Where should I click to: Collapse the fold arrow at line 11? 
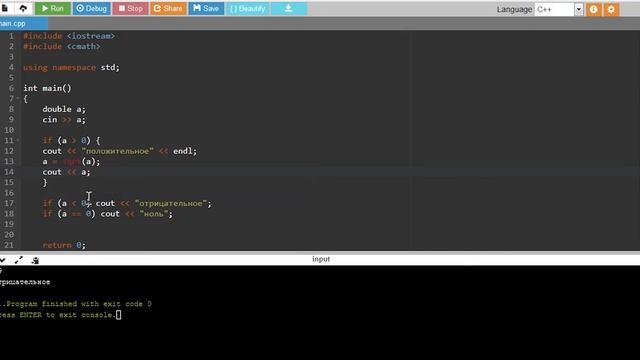pos(18,140)
